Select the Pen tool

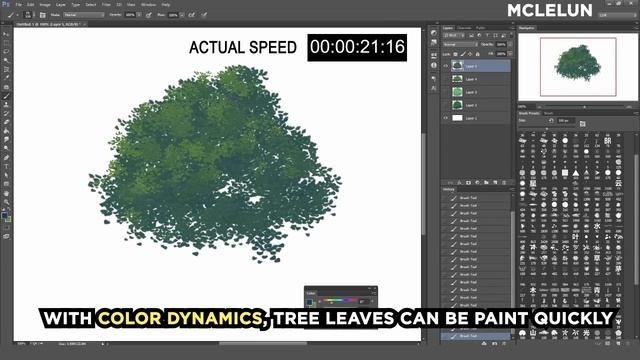(6, 158)
